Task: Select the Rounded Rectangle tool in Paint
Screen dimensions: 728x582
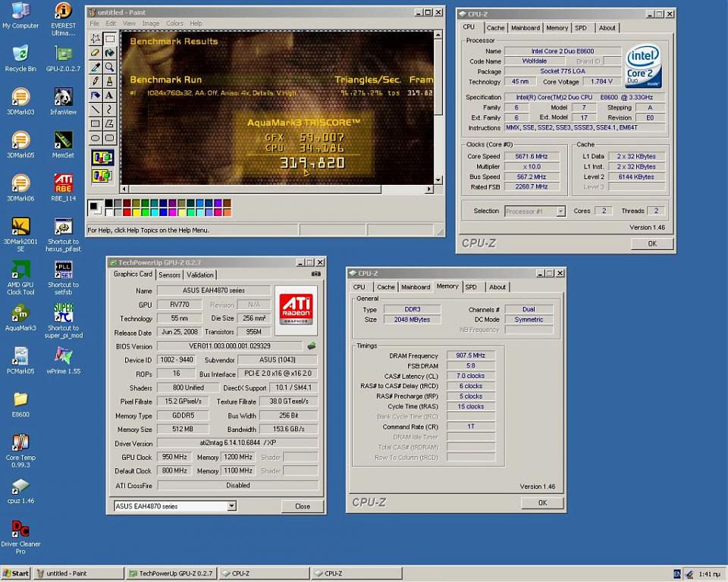Action: coord(109,138)
